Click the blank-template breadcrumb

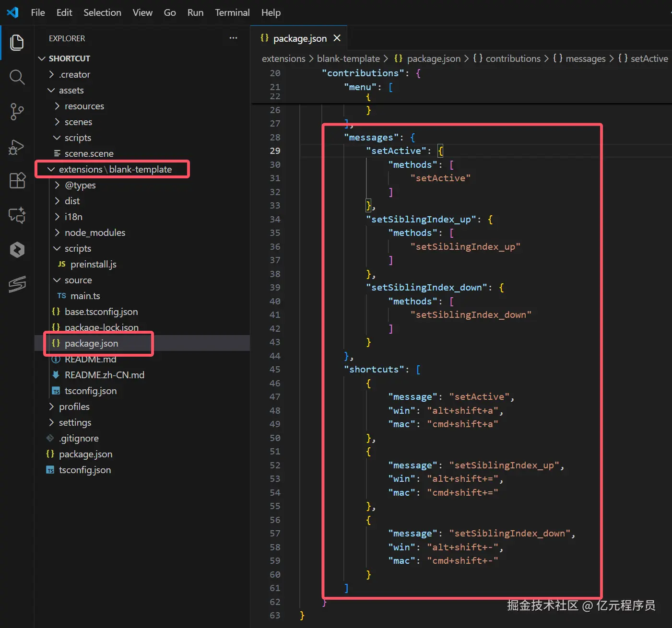tap(348, 58)
